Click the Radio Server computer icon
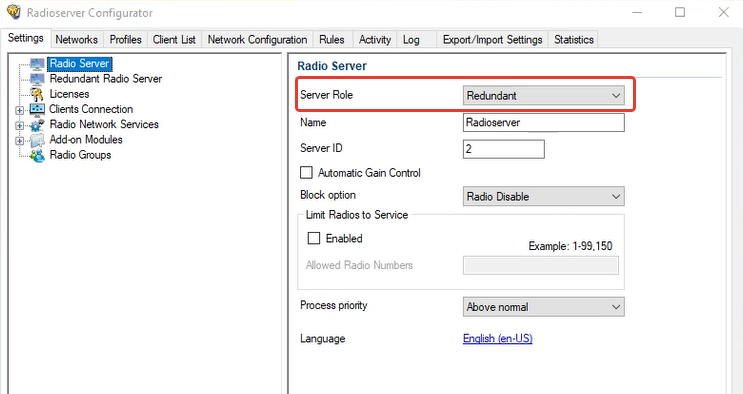This screenshot has width=743, height=394. click(x=37, y=64)
